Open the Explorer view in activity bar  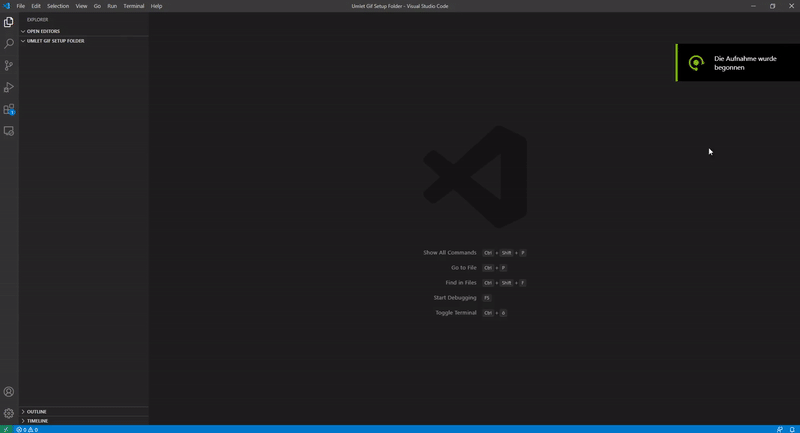[x=9, y=22]
